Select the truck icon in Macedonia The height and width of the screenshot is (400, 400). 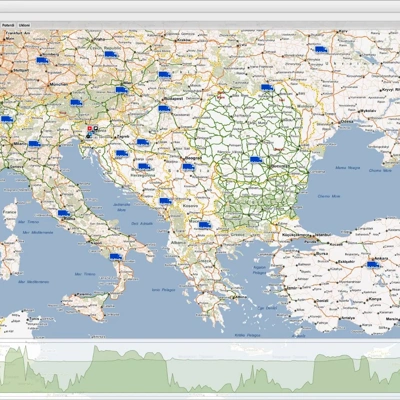click(205, 225)
